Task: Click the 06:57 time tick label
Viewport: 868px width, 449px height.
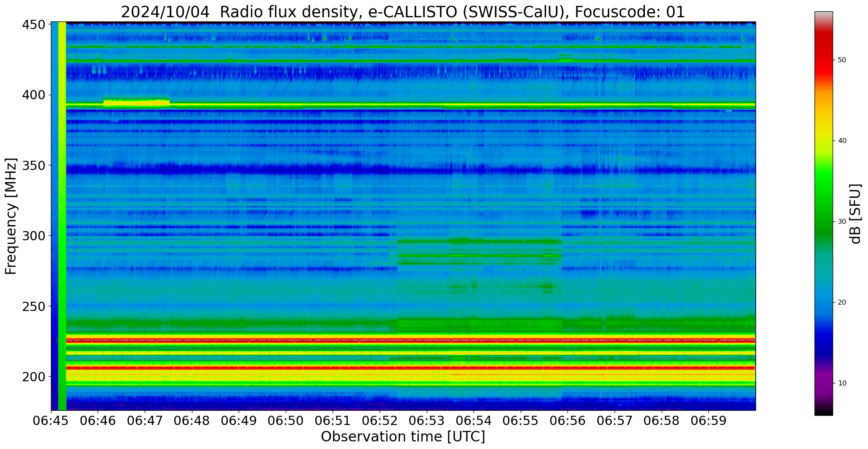Action: pyautogui.click(x=615, y=421)
